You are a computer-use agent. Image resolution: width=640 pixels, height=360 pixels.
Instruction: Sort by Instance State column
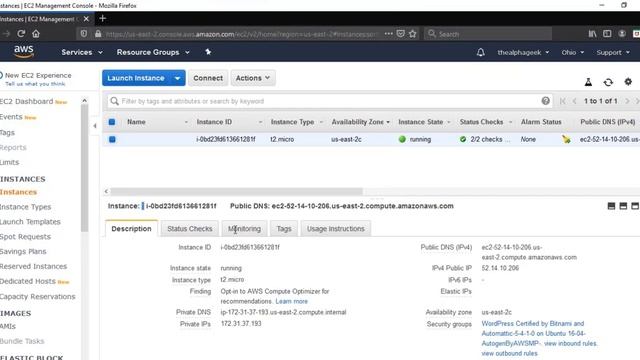click(x=424, y=122)
